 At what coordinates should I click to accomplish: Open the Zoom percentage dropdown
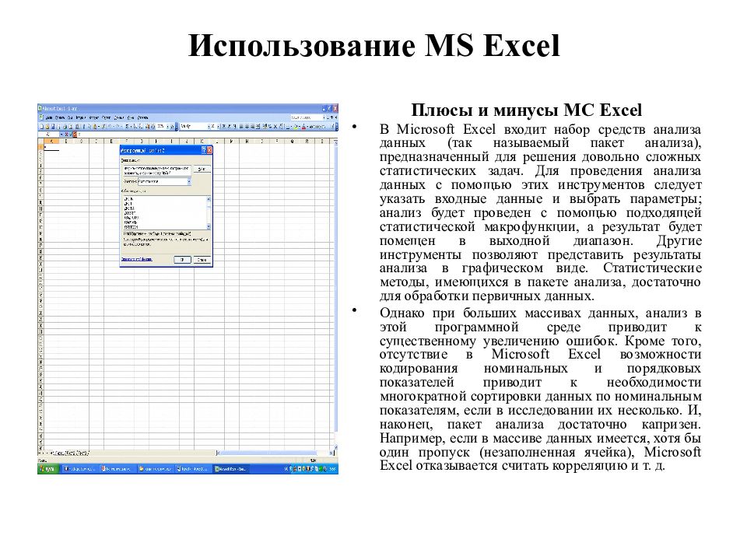tap(168, 127)
